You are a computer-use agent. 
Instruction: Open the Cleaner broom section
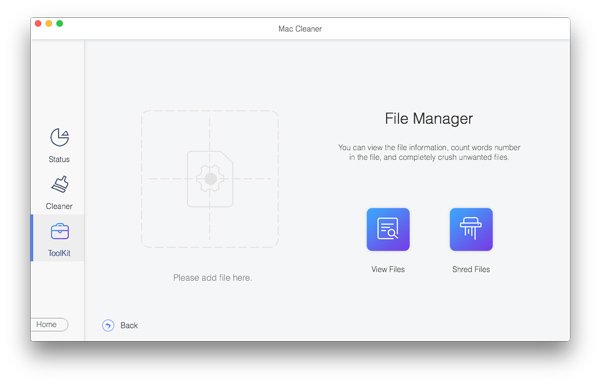[60, 185]
